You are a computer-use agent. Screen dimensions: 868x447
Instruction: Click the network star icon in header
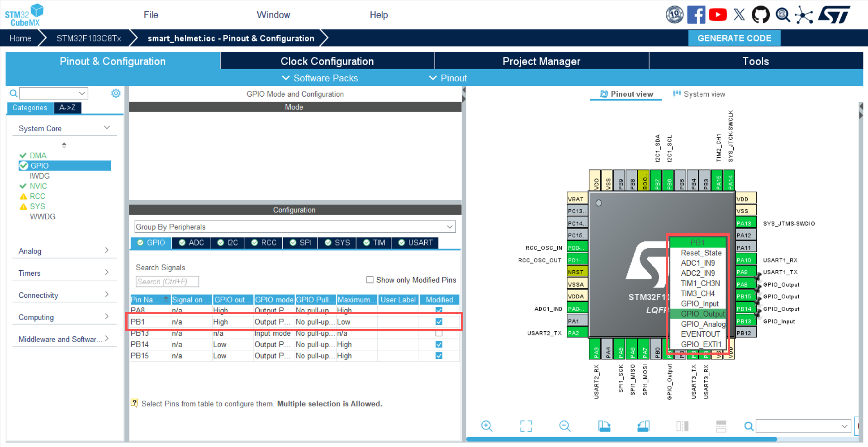804,15
